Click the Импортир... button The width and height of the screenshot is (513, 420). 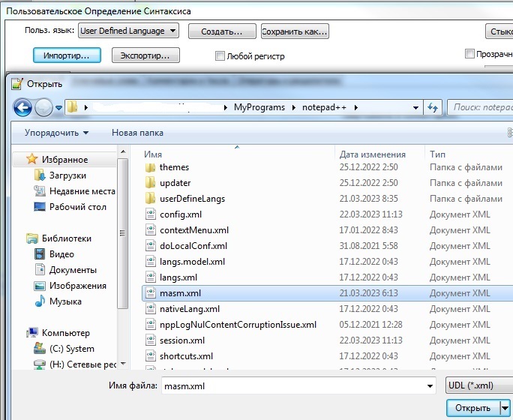[67, 55]
